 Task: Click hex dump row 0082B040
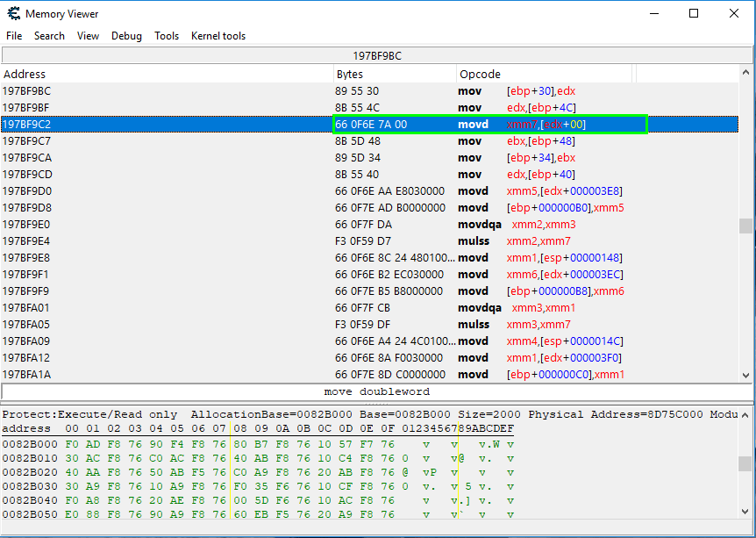tap(259, 500)
